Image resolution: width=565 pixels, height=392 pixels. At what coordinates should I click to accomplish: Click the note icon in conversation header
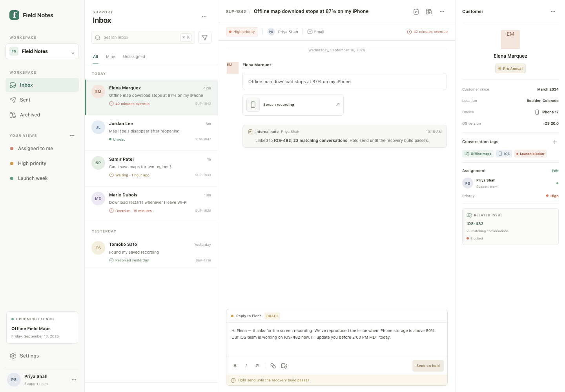[416, 12]
